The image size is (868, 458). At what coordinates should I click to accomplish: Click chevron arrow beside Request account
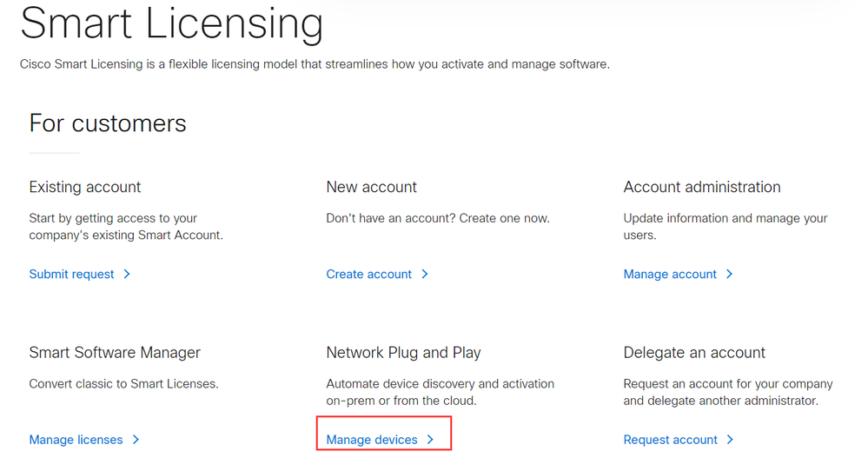[x=730, y=440]
